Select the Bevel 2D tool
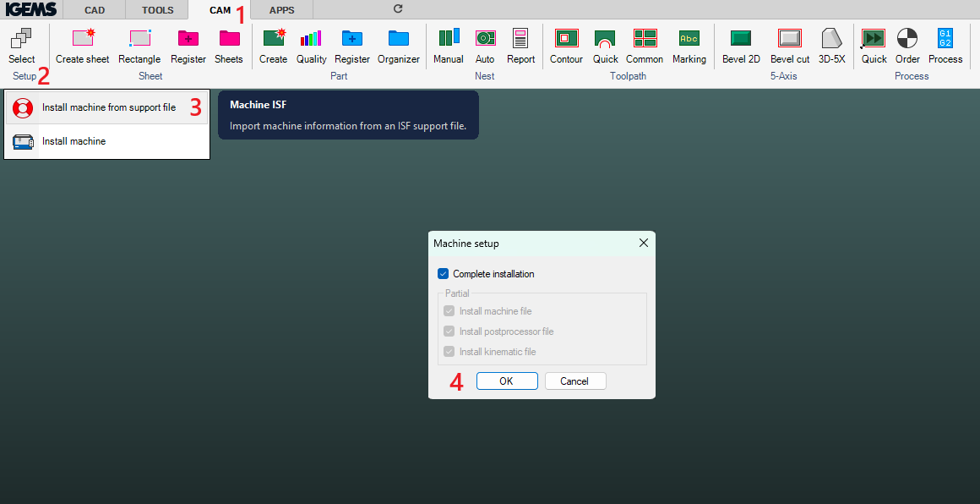980x504 pixels. (741, 39)
